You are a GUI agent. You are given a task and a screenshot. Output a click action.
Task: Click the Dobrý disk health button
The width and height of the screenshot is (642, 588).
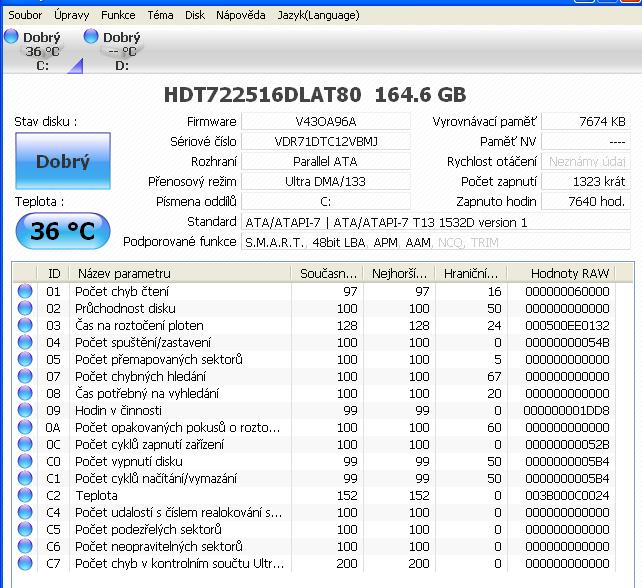tap(63, 161)
